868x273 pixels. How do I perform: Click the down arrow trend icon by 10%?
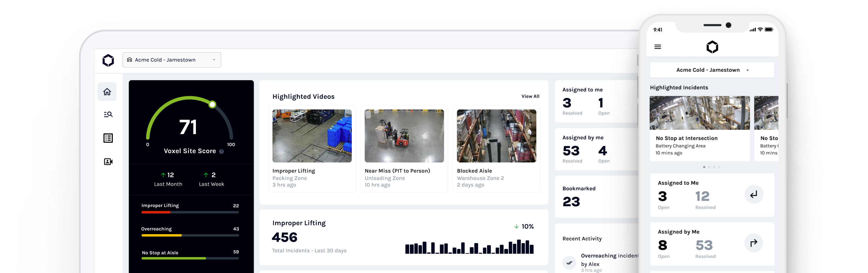tap(516, 227)
